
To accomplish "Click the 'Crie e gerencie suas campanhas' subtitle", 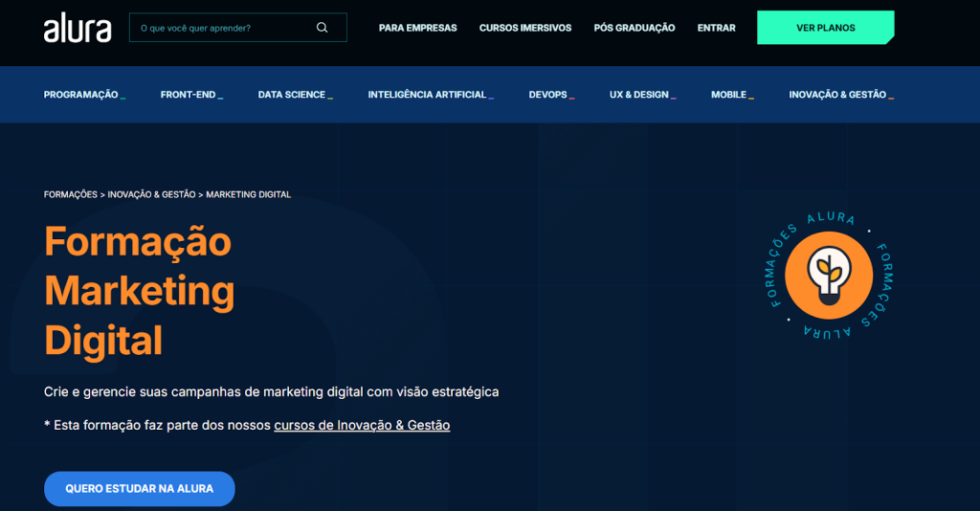I will 271,391.
